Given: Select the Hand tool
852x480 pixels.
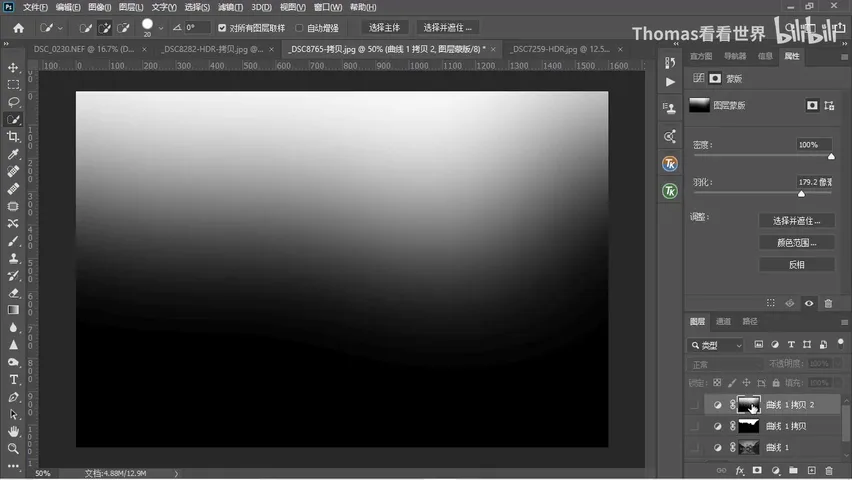Looking at the screenshot, I should click(13, 431).
